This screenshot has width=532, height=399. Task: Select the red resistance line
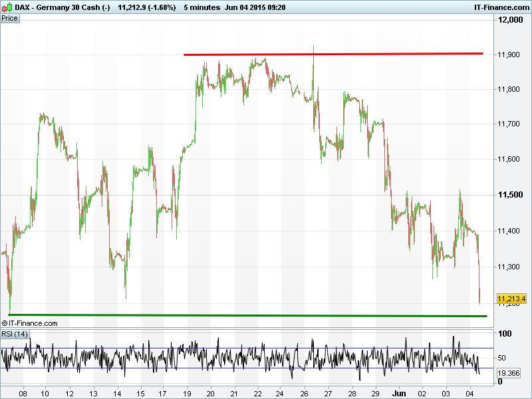click(332, 54)
